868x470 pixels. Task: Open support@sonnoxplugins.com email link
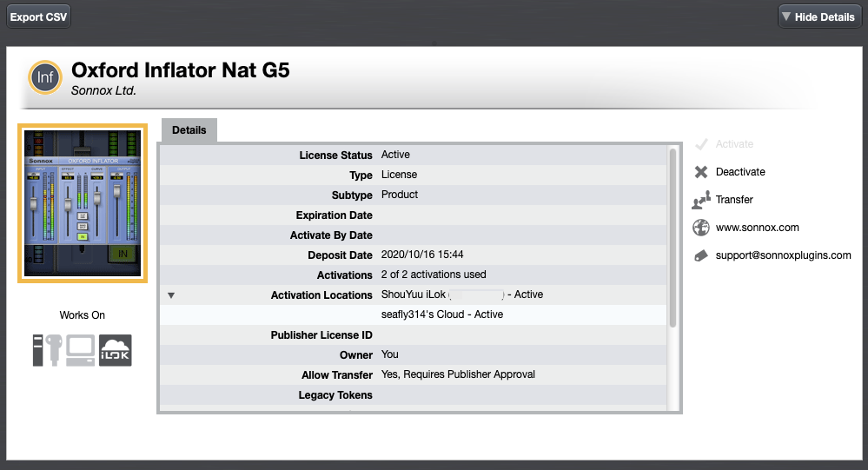(x=784, y=255)
